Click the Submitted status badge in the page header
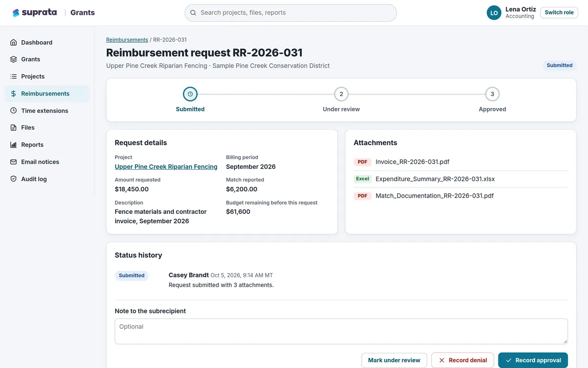 point(560,65)
